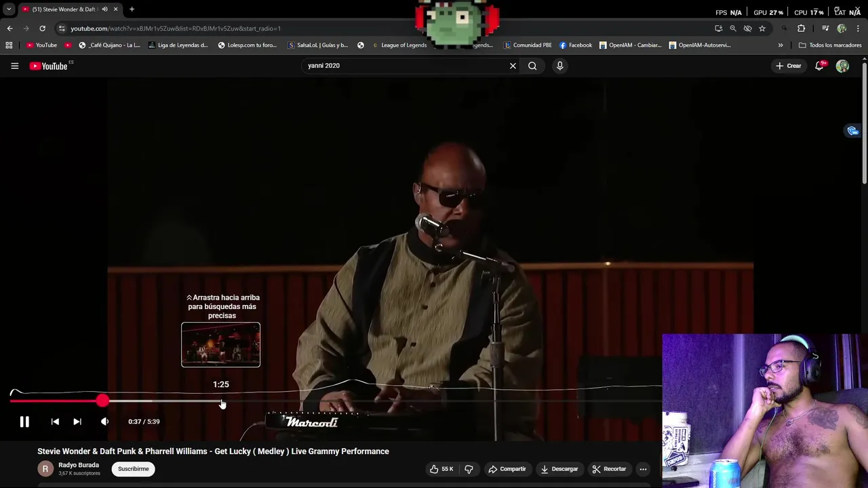Open the Chrome profile avatar
Screen dimensions: 868x488
842,28
